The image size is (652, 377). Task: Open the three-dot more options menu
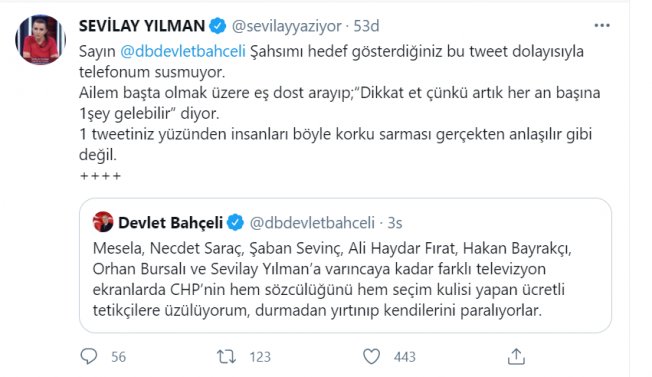coord(602,26)
